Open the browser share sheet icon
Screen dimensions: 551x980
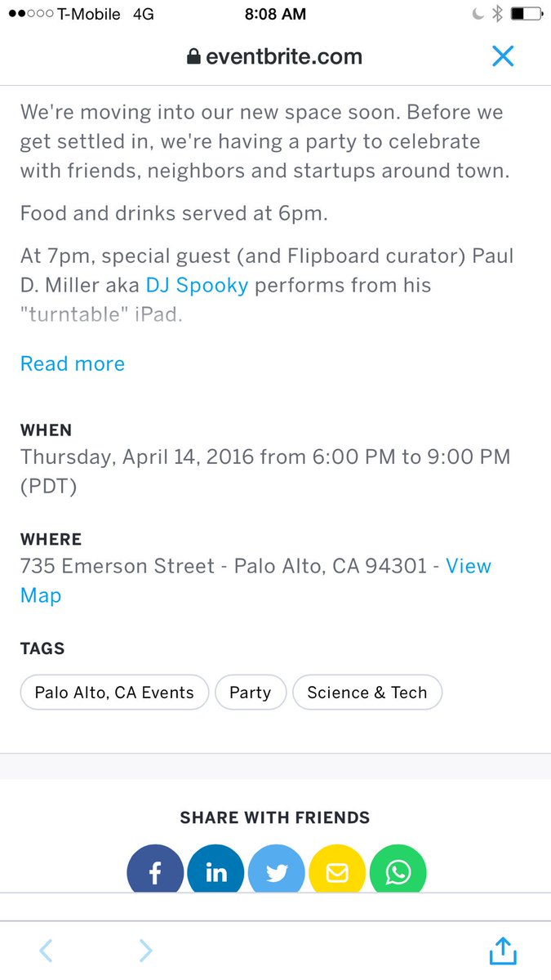click(503, 951)
